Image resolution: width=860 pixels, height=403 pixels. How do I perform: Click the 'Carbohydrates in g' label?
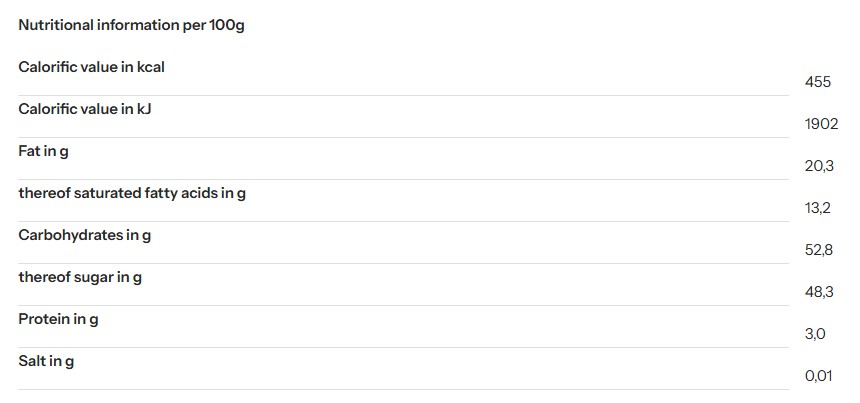click(84, 235)
